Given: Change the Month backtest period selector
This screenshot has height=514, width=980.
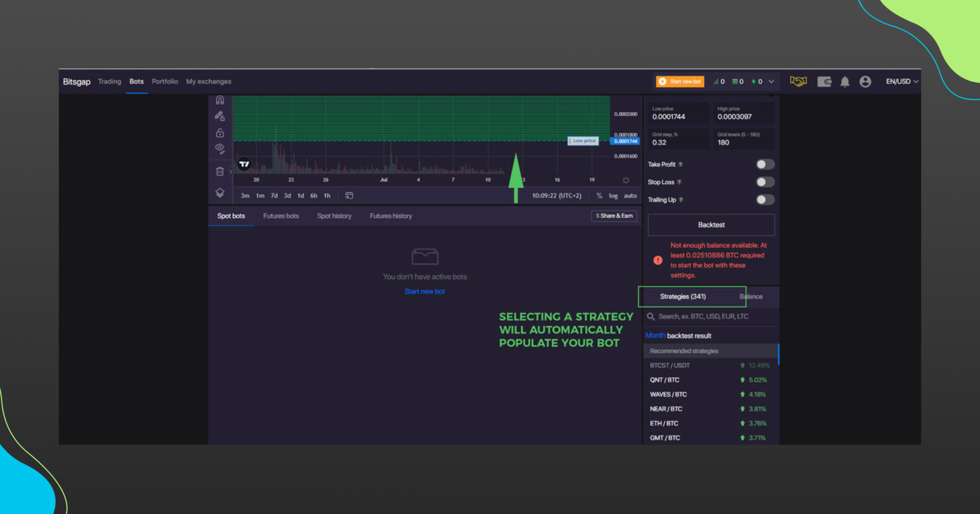Looking at the screenshot, I should [655, 336].
